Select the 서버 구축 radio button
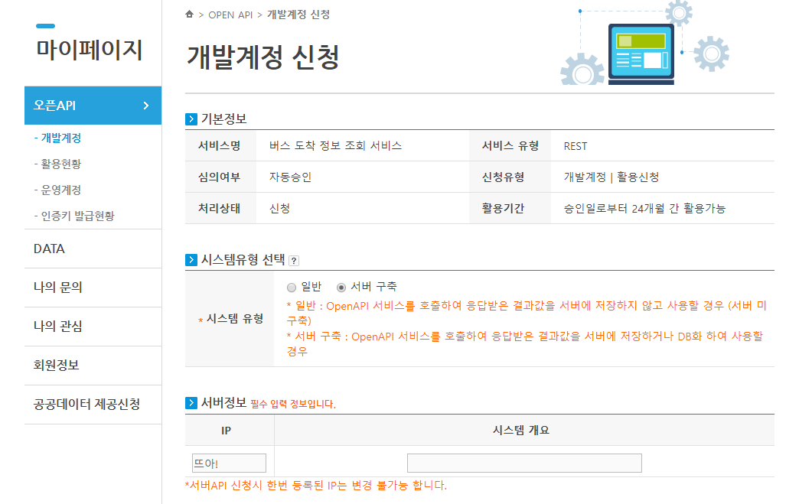Screen dimensions: 812x504 click(341, 288)
